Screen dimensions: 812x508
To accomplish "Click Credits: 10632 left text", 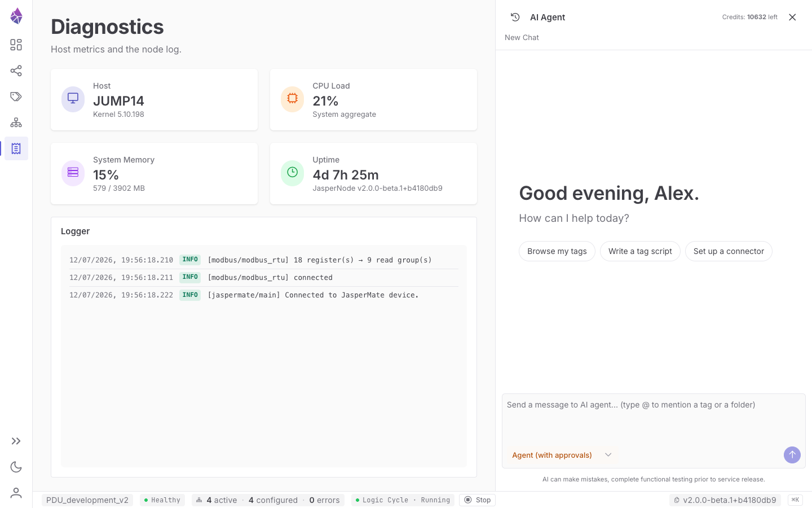I will [749, 17].
